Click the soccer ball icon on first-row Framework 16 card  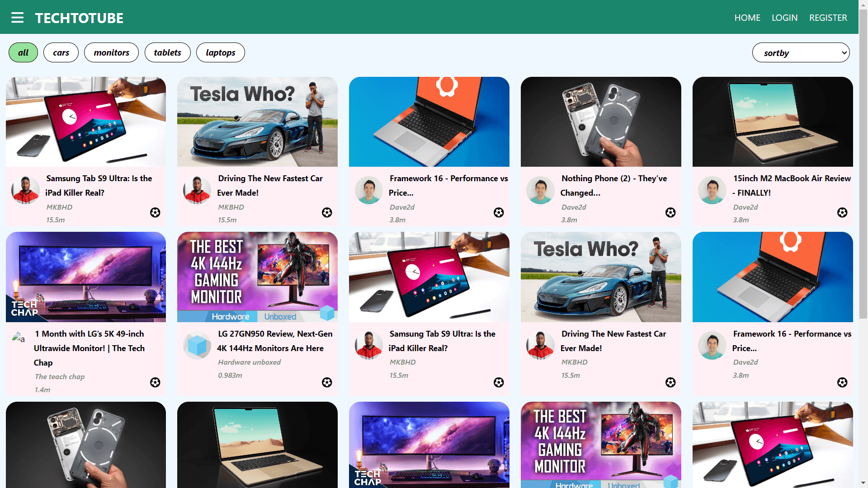coord(499,212)
